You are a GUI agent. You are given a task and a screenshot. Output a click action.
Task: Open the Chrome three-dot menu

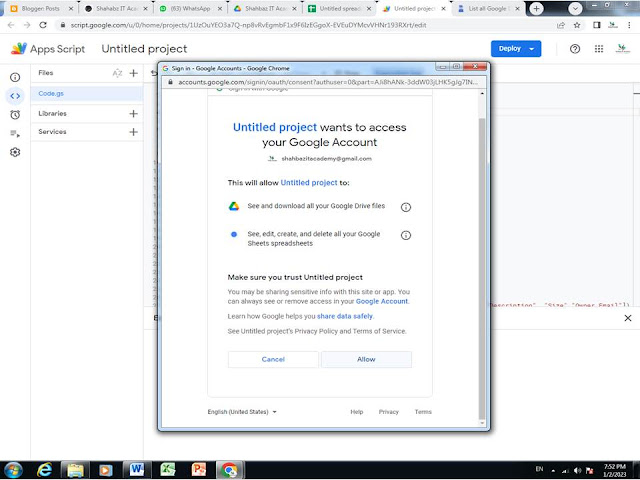629,25
